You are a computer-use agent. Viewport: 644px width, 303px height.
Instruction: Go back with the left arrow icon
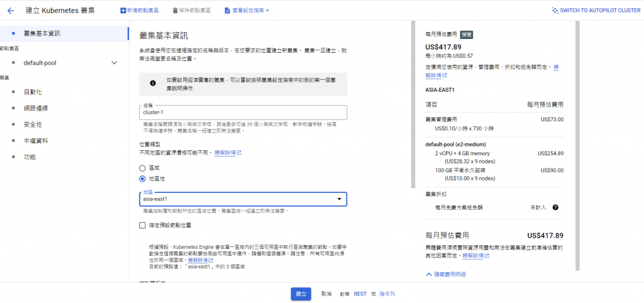11,11
